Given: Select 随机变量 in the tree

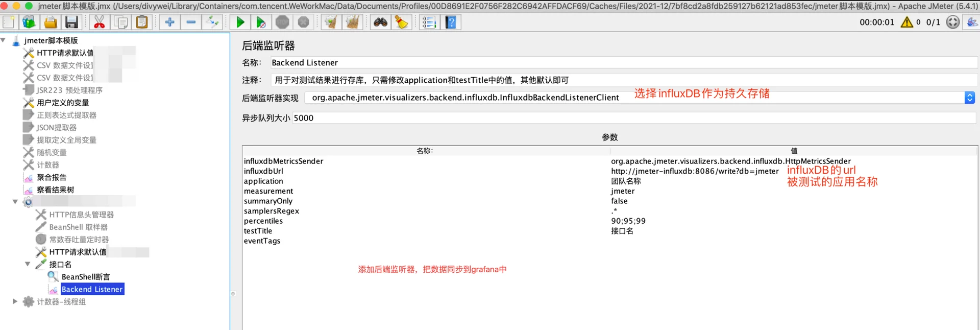Looking at the screenshot, I should tap(52, 152).
